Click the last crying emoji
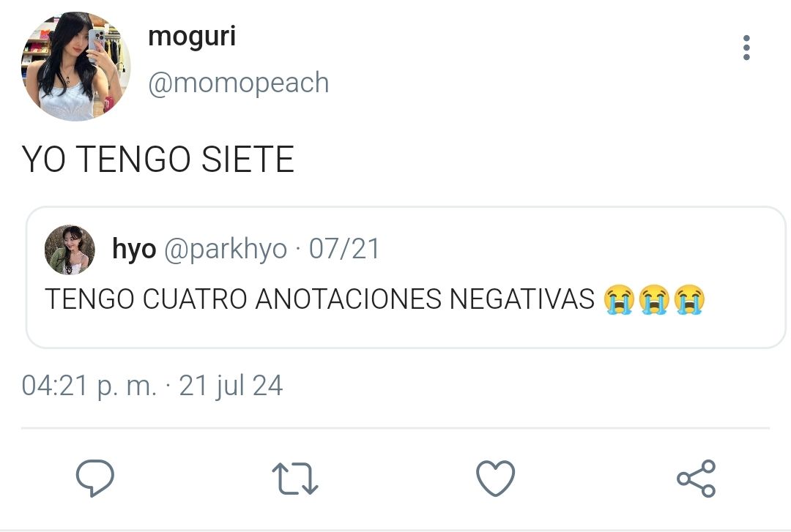Viewport: 791px width, 532px height. [689, 299]
